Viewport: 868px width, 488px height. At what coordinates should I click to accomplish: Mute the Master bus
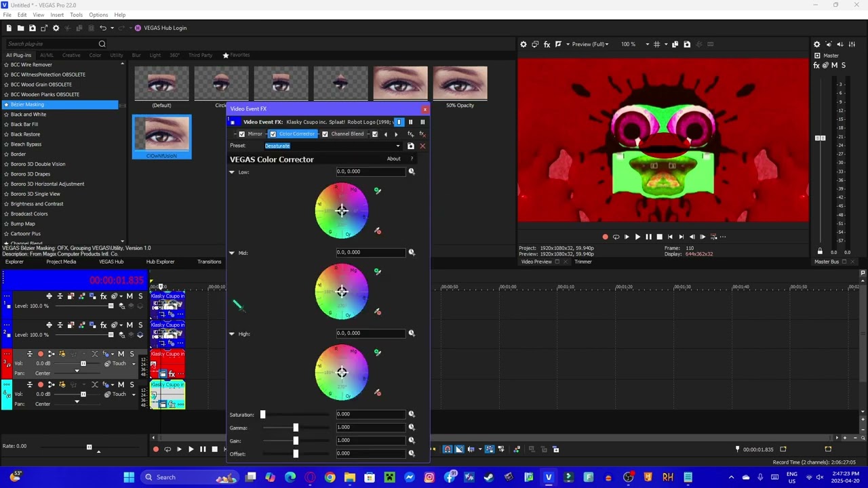(834, 65)
